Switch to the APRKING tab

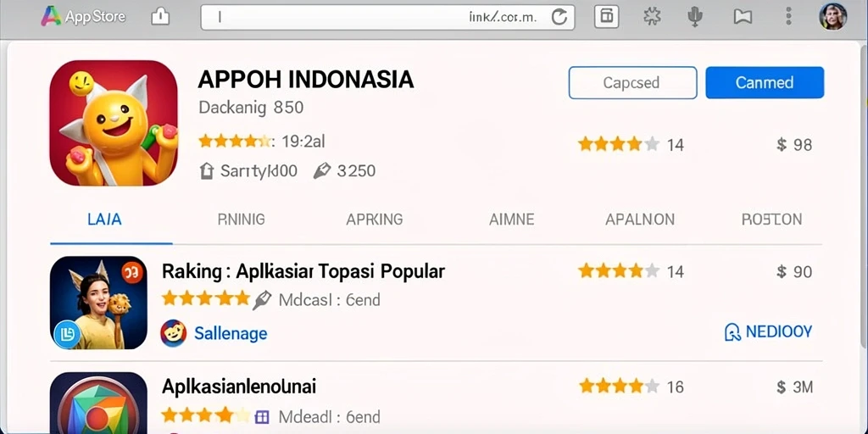pos(374,220)
